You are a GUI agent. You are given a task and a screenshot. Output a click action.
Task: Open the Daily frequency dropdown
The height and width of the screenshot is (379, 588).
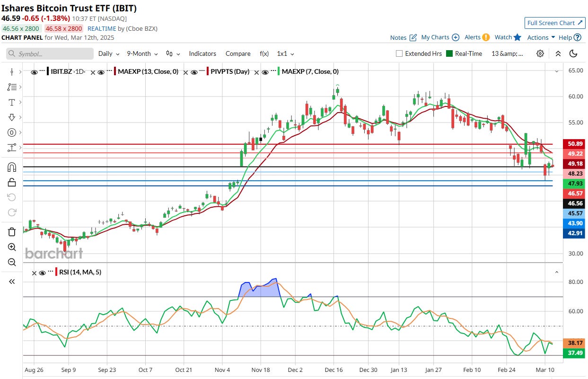[109, 53]
